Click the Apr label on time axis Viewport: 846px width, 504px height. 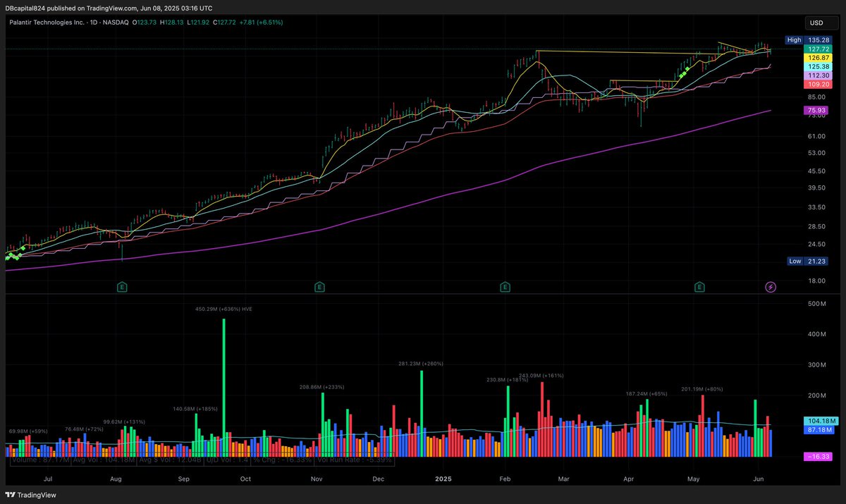click(628, 478)
